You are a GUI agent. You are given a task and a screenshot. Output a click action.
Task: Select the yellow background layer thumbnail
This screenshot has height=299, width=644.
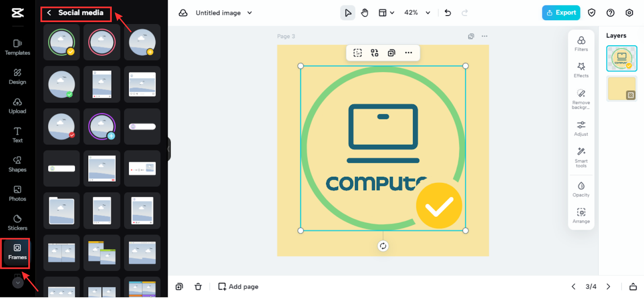click(x=621, y=88)
